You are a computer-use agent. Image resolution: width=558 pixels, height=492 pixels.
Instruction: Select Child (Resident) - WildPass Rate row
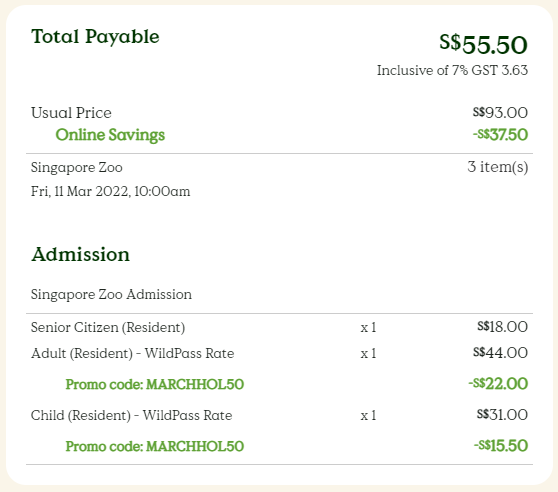[x=279, y=415]
